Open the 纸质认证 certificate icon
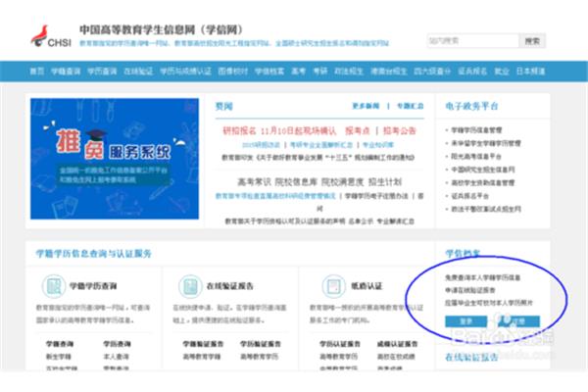Screen dimensions: 588x392 [x=333, y=286]
